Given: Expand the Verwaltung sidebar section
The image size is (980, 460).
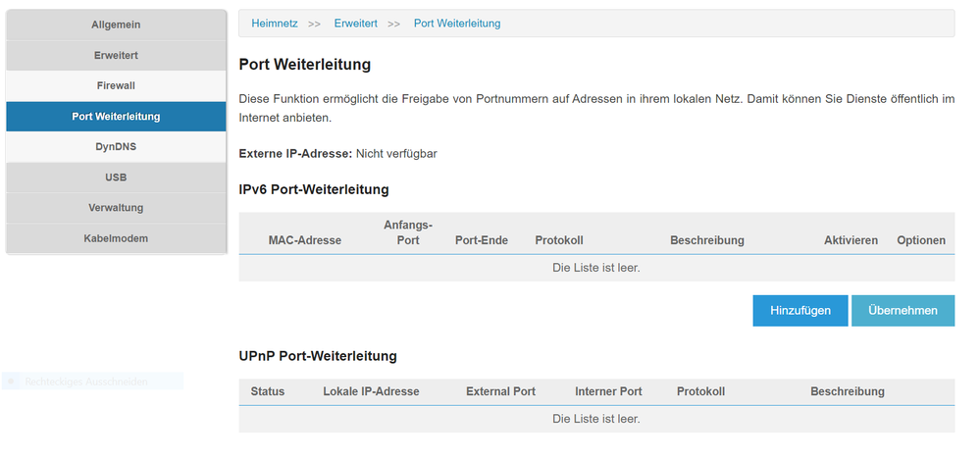Looking at the screenshot, I should [116, 208].
